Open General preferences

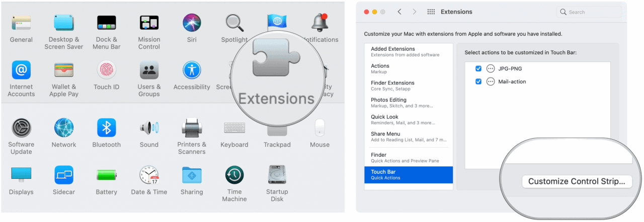[x=21, y=23]
